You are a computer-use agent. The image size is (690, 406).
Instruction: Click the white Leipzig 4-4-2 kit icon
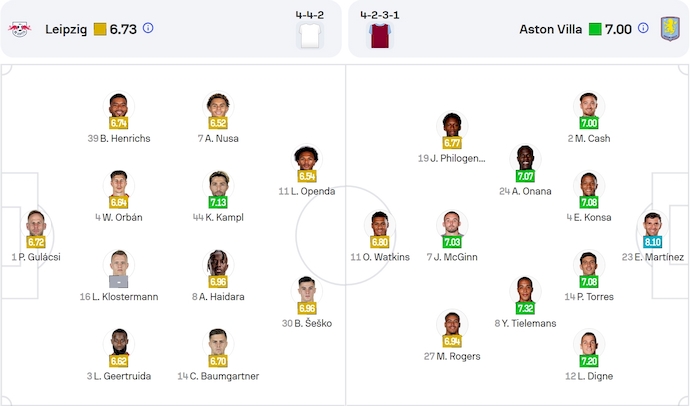click(307, 36)
